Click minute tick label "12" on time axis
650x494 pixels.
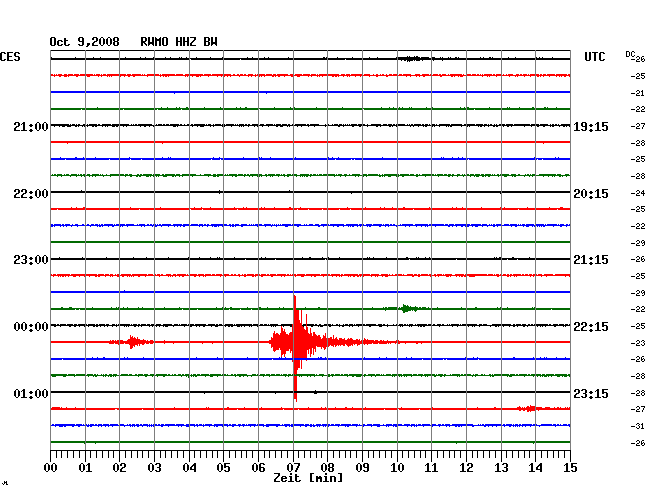tap(466, 467)
